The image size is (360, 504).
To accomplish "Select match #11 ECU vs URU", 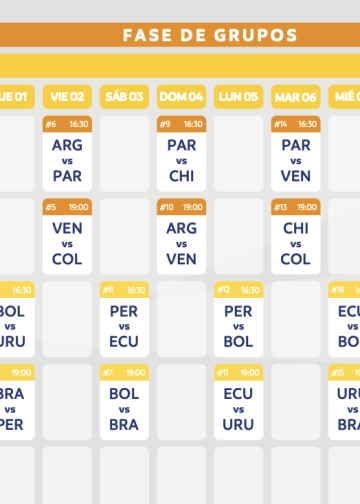I will pyautogui.click(x=238, y=402).
